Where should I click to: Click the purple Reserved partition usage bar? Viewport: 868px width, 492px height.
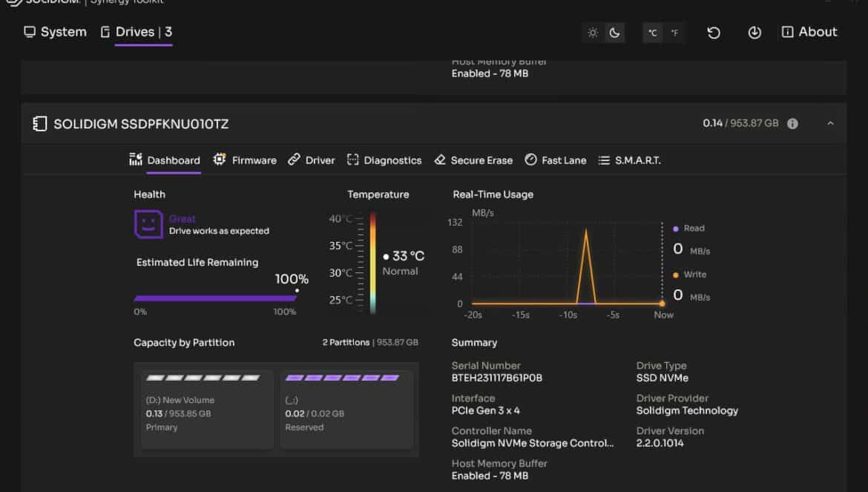pos(342,378)
